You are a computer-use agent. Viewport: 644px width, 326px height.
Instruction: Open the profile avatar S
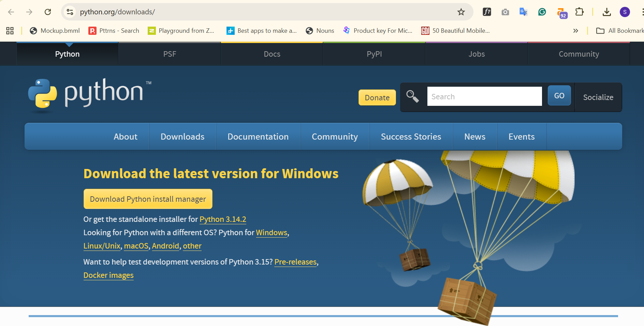(x=625, y=12)
